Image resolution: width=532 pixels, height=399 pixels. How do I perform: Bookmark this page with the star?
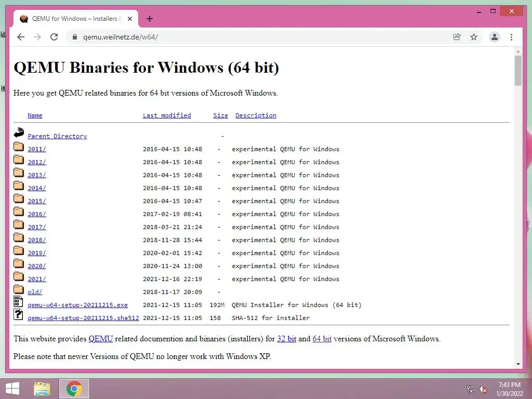pos(474,37)
